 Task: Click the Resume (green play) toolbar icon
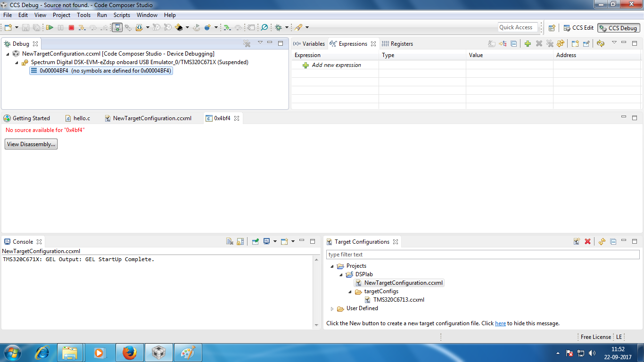click(x=49, y=28)
